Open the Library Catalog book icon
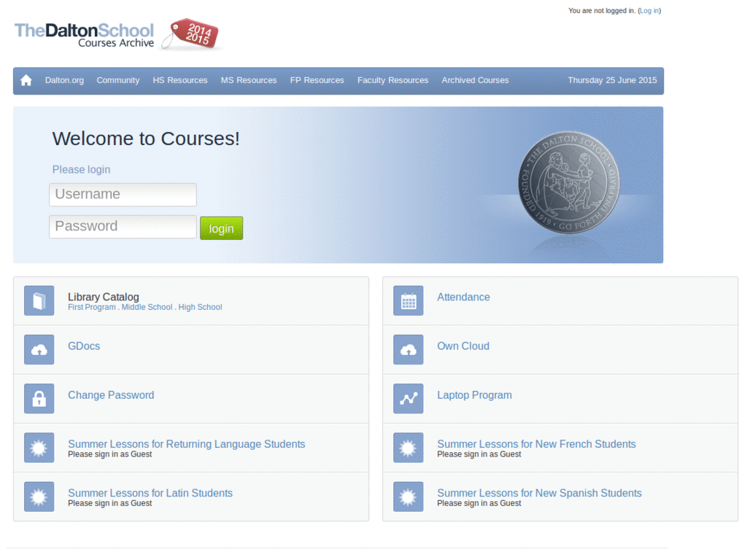Viewport: 747px width, 560px height. click(39, 300)
